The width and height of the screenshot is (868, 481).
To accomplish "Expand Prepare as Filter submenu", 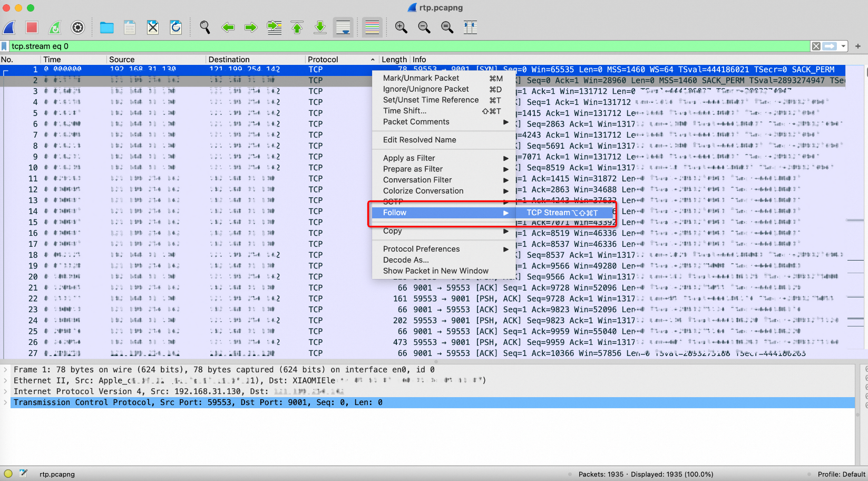I will pos(443,169).
